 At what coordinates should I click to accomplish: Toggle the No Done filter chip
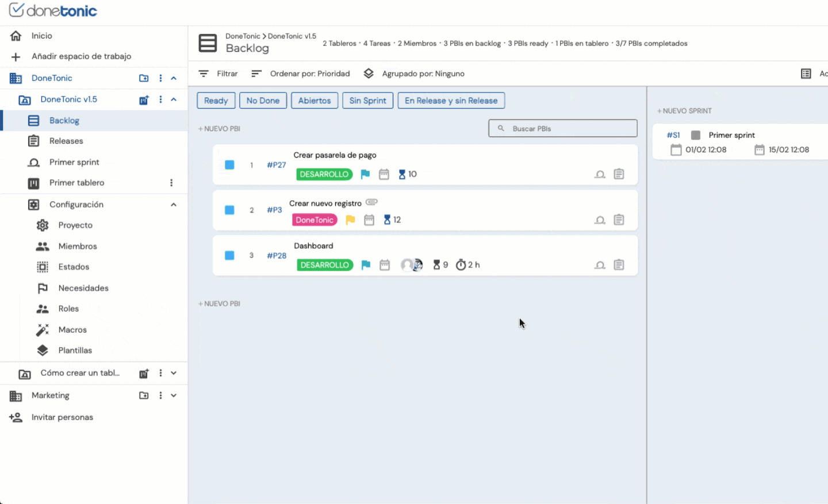(x=263, y=101)
